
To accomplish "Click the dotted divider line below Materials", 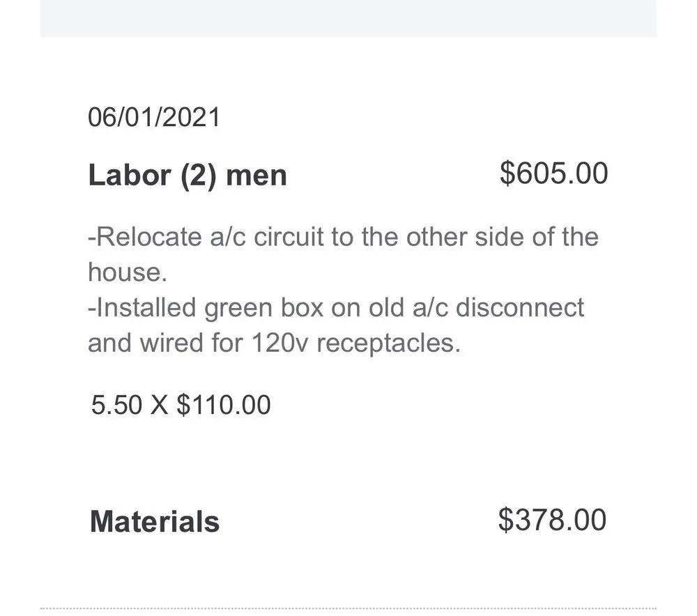I will point(348,608).
